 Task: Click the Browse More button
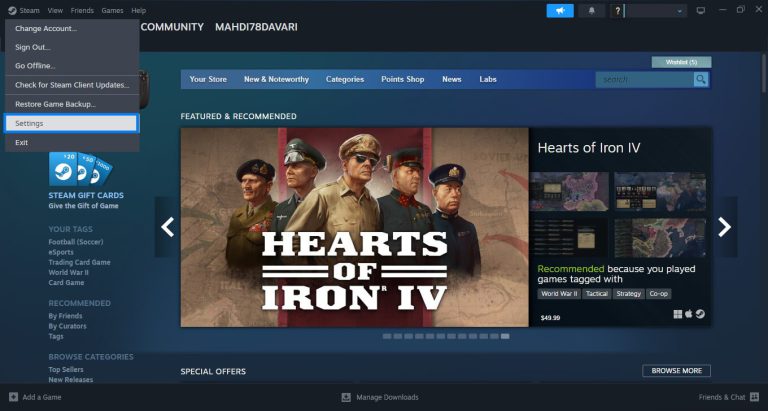[676, 370]
